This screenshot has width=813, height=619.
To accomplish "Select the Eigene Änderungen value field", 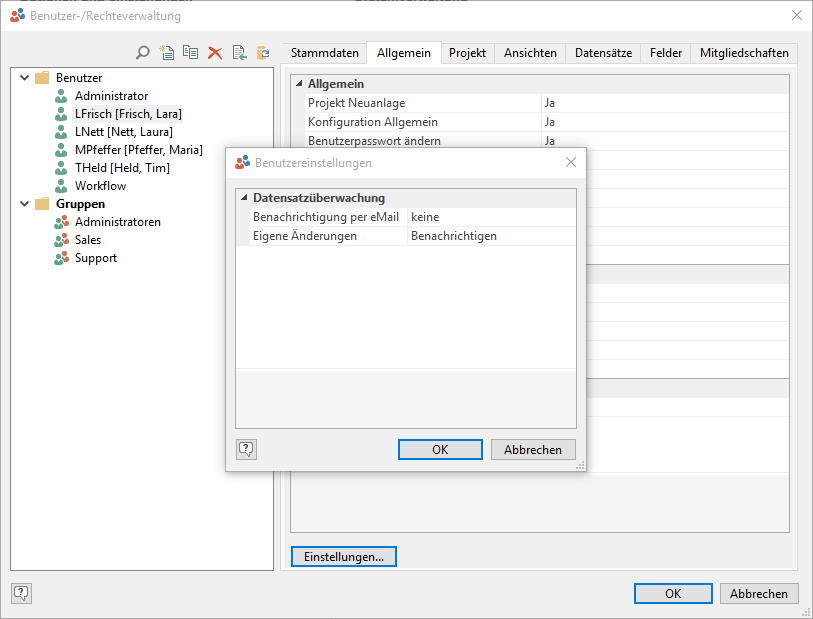I will pyautogui.click(x=490, y=236).
